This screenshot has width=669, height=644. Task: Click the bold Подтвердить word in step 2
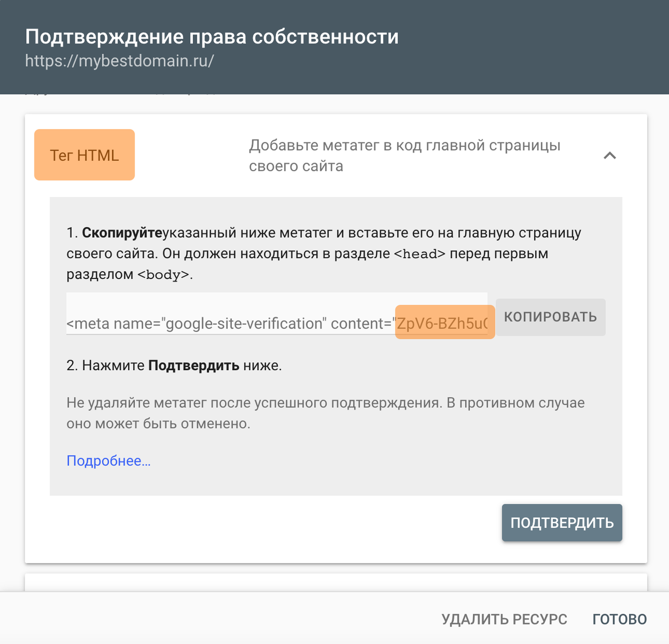coord(193,366)
